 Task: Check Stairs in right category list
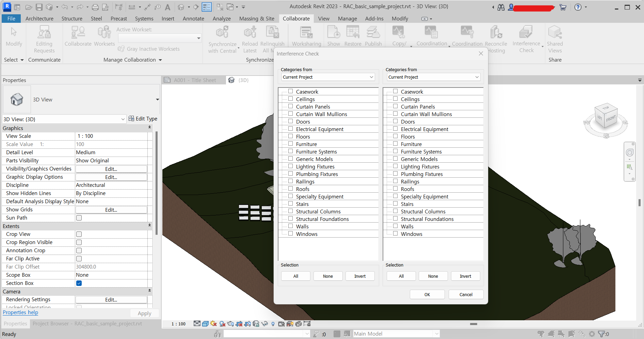pos(396,204)
